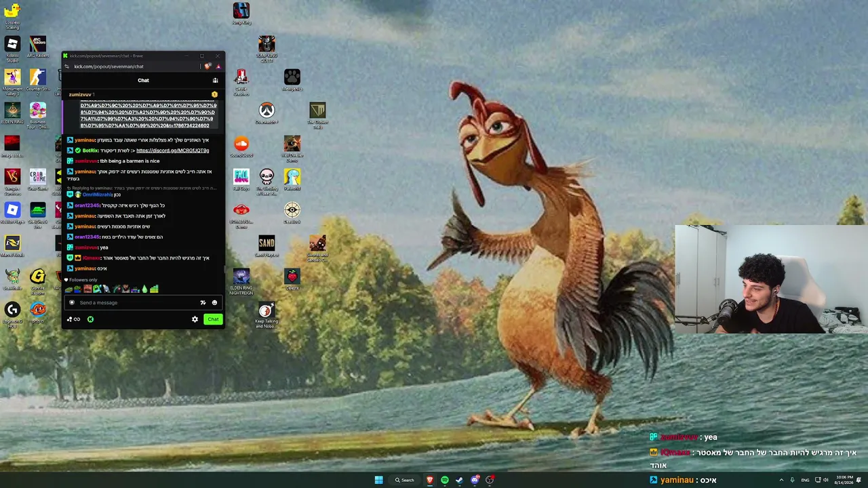Launch Celeste from the desktop

point(292,279)
